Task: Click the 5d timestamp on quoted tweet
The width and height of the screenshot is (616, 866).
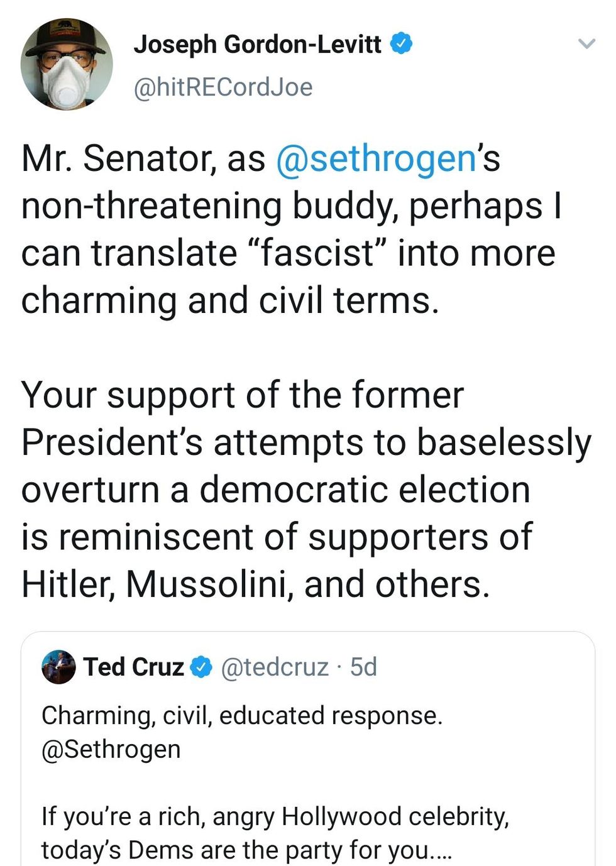Action: [x=363, y=667]
